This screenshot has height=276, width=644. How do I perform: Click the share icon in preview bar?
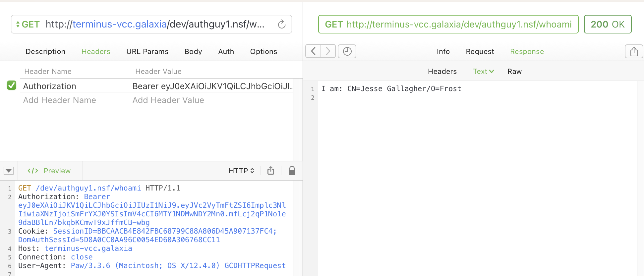coord(271,171)
